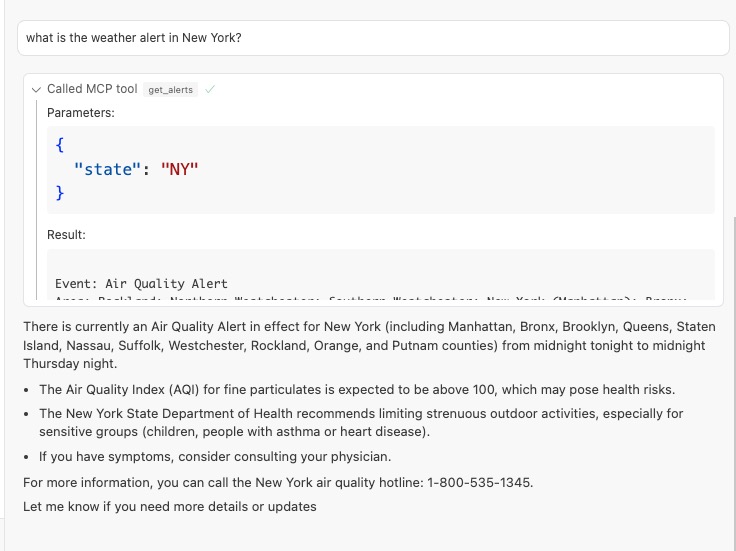This screenshot has height=551, width=736.
Task: Click the "Let me know" closing sentence
Action: pyautogui.click(x=170, y=506)
